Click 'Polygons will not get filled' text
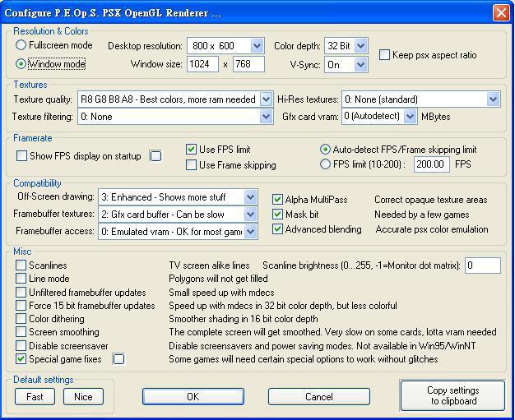This screenshot has width=515, height=420. [x=218, y=279]
